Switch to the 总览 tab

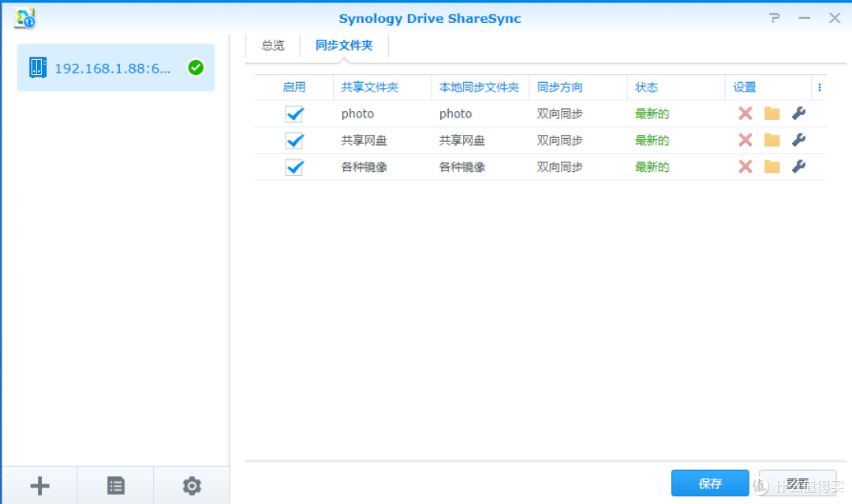tap(273, 46)
